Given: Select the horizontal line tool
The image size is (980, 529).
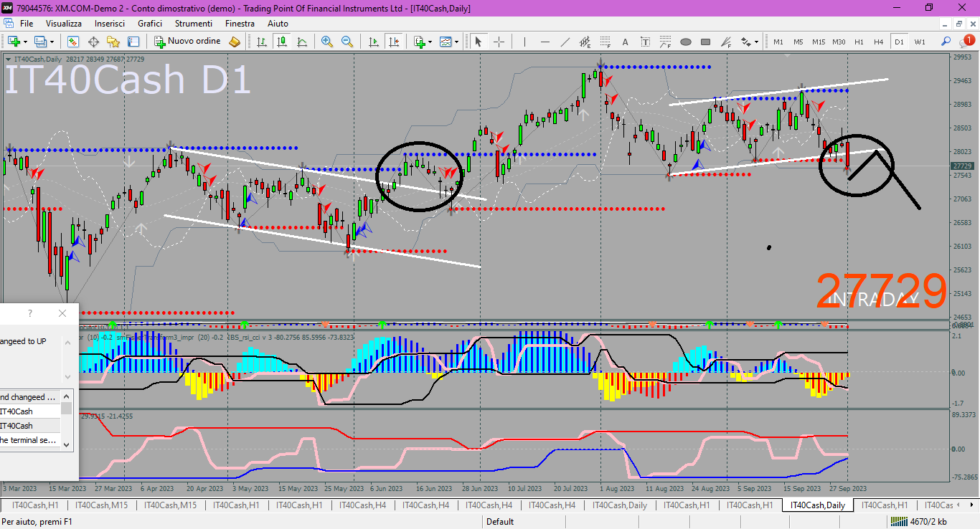Looking at the screenshot, I should 545,42.
